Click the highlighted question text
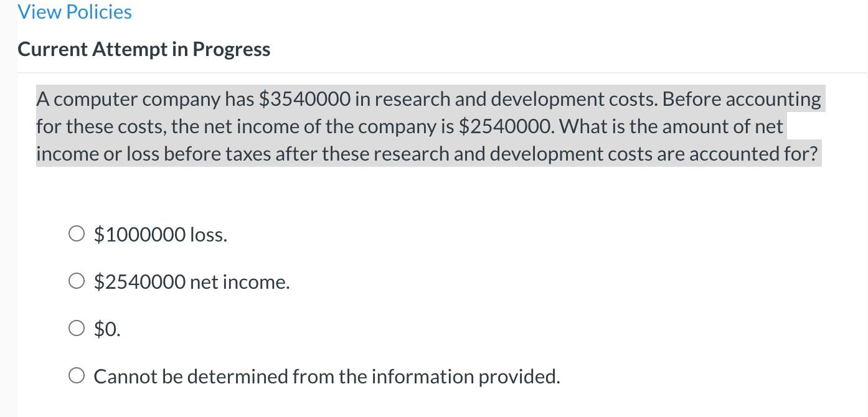The height and width of the screenshot is (417, 868). (x=428, y=126)
